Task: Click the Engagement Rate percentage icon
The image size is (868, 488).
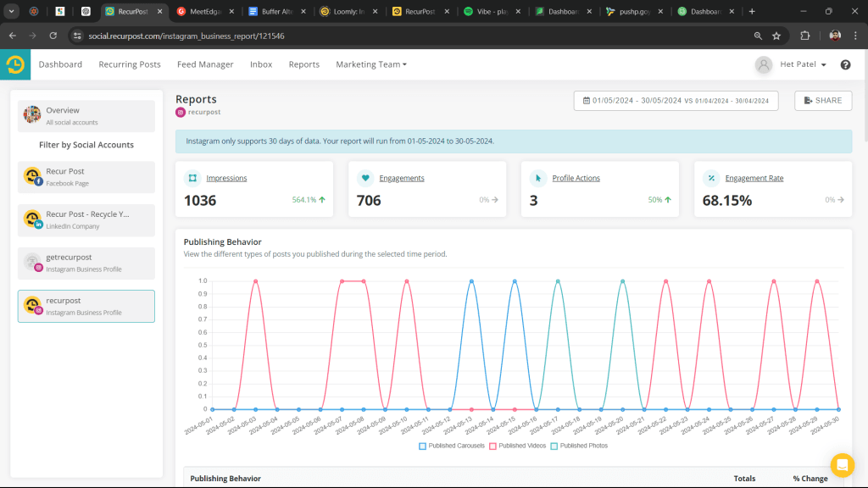Action: 712,178
